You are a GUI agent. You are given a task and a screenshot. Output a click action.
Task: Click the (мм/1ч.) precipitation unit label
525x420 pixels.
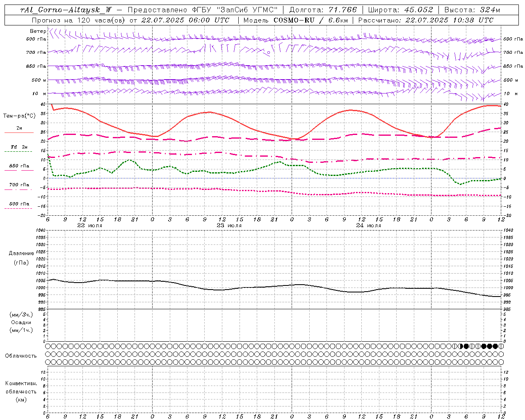tap(21, 330)
